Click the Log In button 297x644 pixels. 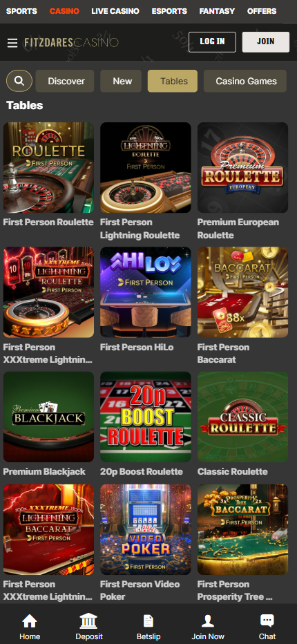coord(212,42)
